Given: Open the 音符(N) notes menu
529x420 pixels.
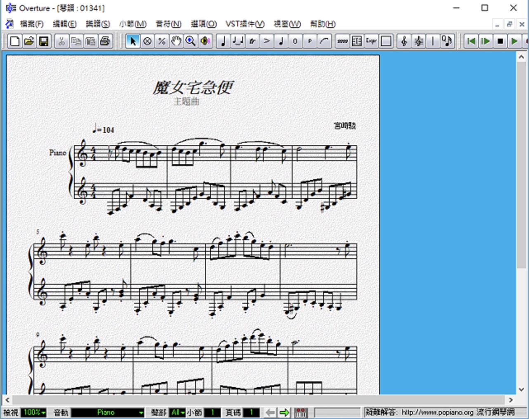Looking at the screenshot, I should (168, 24).
